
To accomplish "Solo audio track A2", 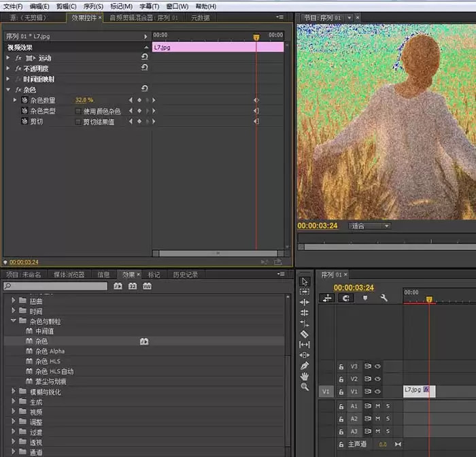I will (388, 419).
